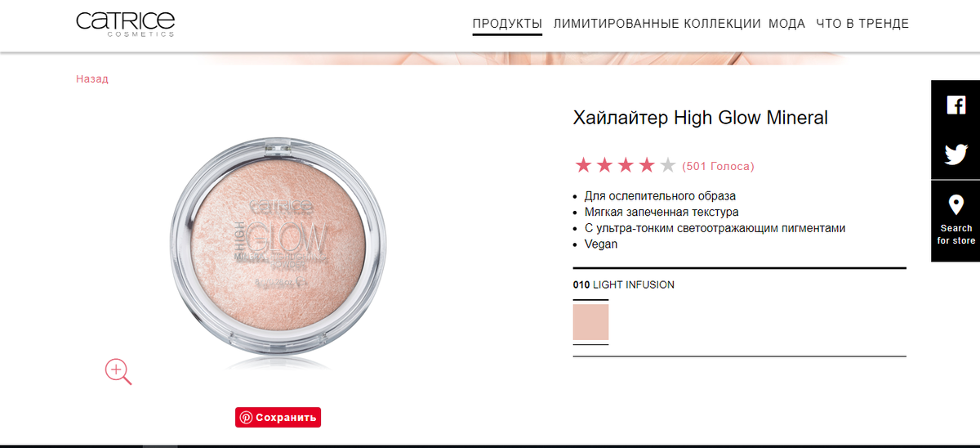Screen dimensions: 980x448
Task: Select the first rating star
Action: click(x=583, y=166)
